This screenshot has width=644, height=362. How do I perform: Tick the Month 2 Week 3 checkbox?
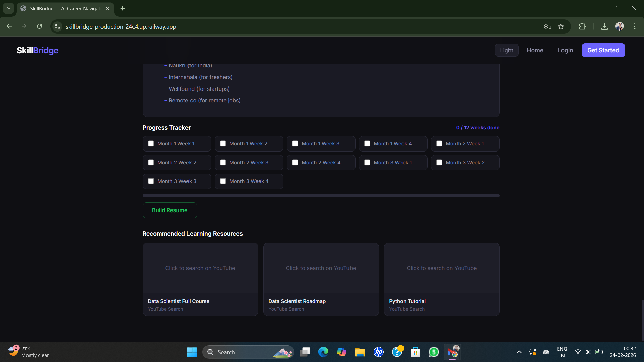(x=223, y=162)
